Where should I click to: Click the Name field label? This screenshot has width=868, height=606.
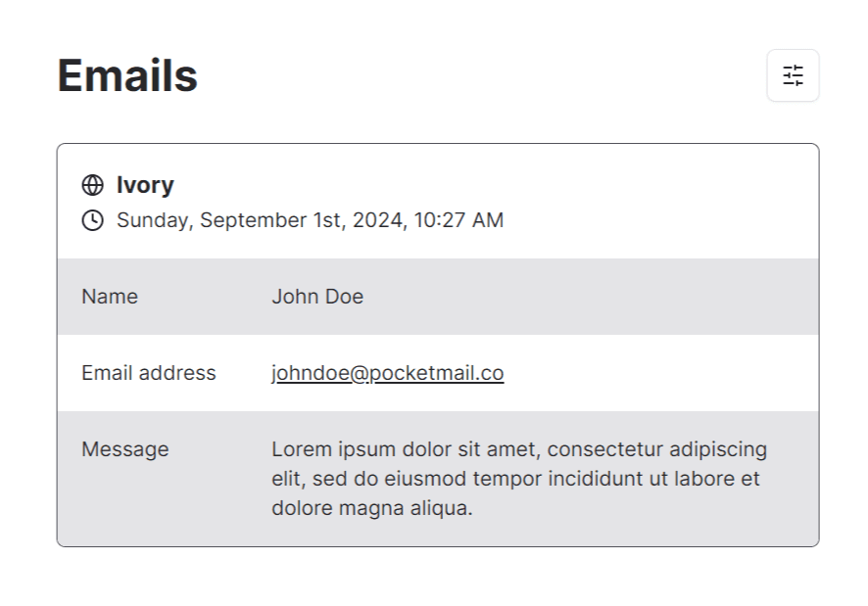[110, 297]
